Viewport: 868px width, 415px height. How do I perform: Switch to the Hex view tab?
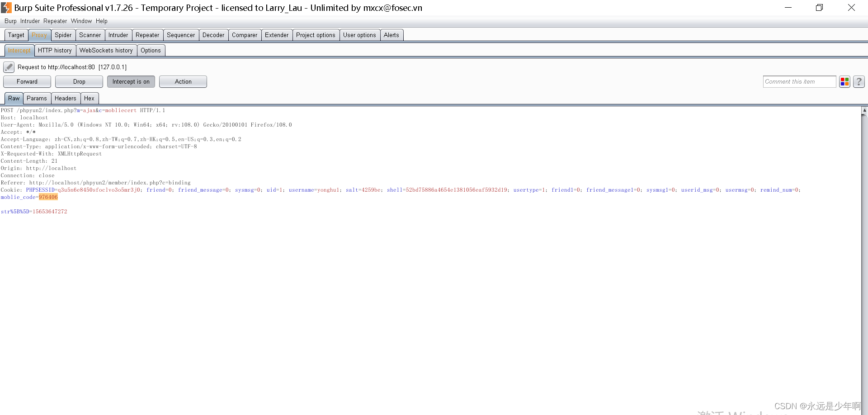[90, 99]
